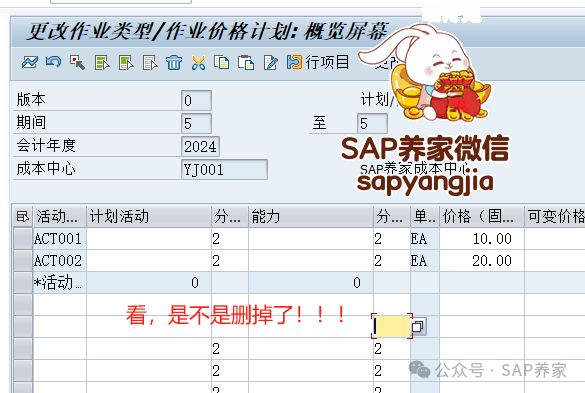
Task: Click the 单.. unit column header
Action: pos(425,216)
